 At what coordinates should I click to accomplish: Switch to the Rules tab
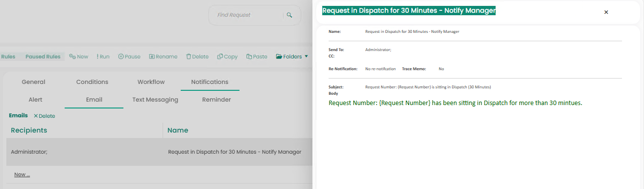point(8,56)
